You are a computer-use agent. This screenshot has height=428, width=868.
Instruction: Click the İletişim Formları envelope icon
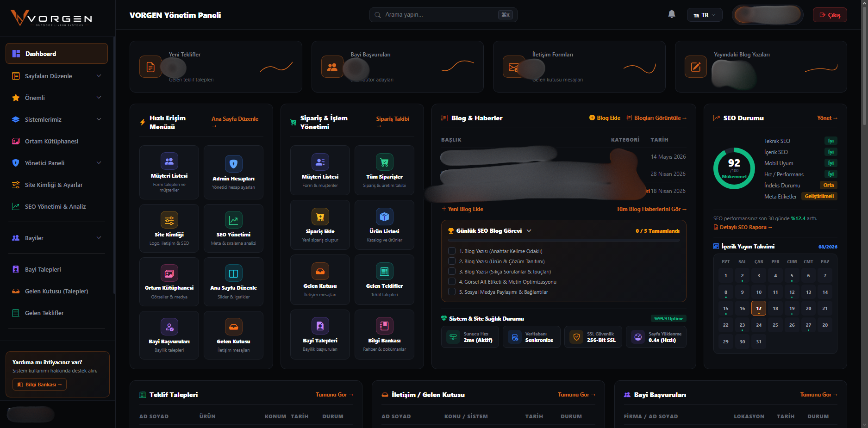(514, 67)
